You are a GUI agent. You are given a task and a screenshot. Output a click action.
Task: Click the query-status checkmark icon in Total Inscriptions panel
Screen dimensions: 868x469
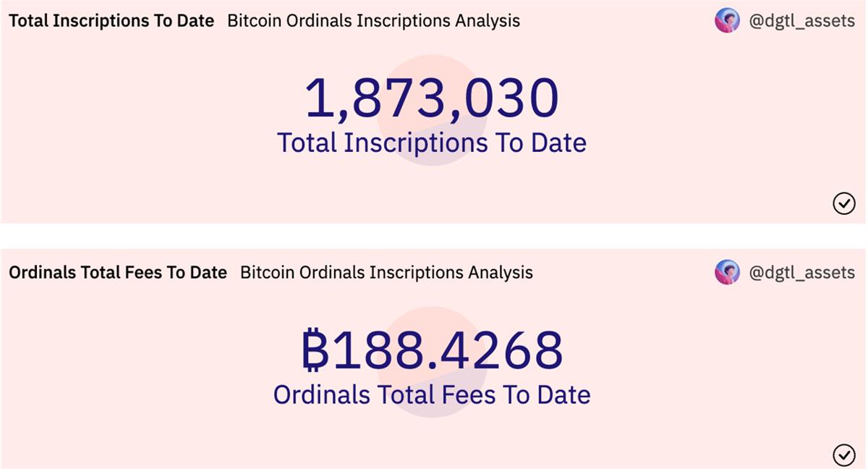(x=844, y=204)
